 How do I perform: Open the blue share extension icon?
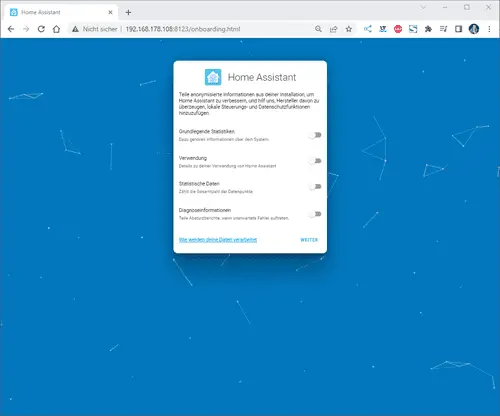(368, 29)
